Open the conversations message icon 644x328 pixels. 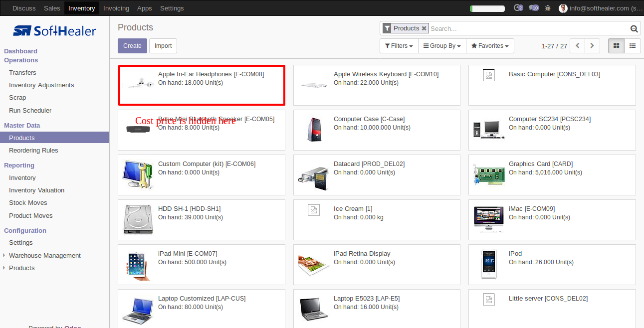534,8
